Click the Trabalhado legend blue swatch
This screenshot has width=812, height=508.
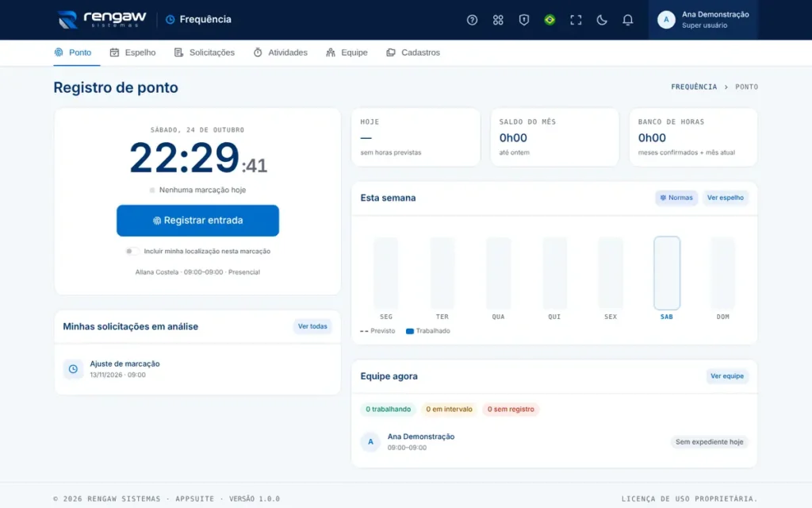click(410, 331)
